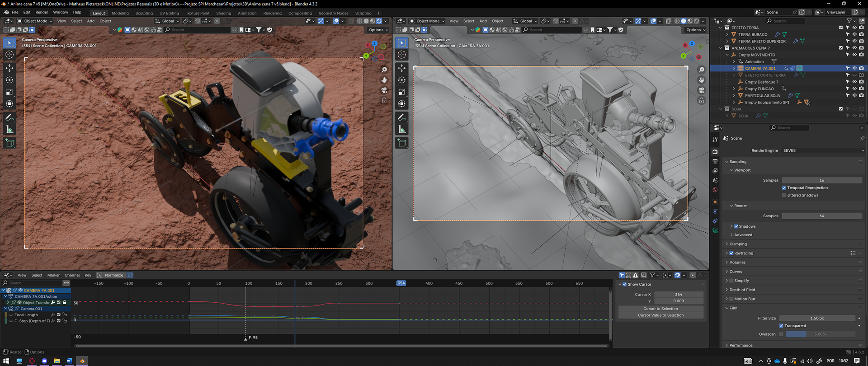Open the Render menu
The image size is (868, 366).
pos(42,12)
